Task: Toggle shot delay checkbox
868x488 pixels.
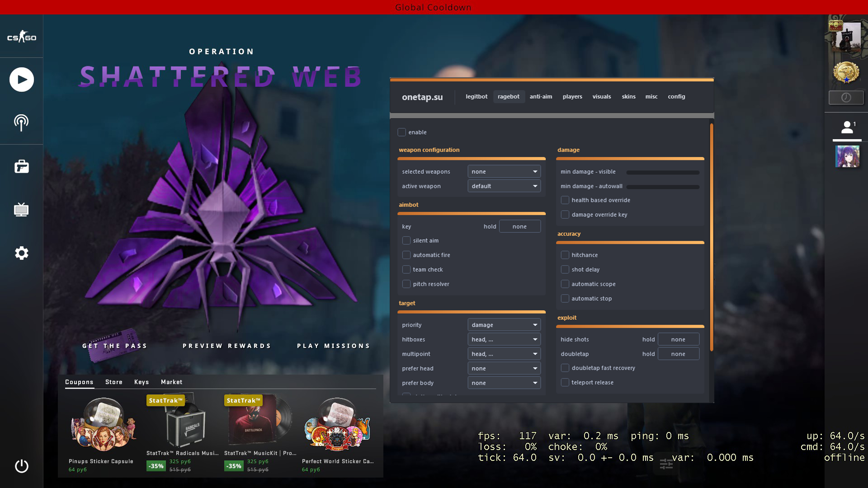Action: tap(565, 270)
